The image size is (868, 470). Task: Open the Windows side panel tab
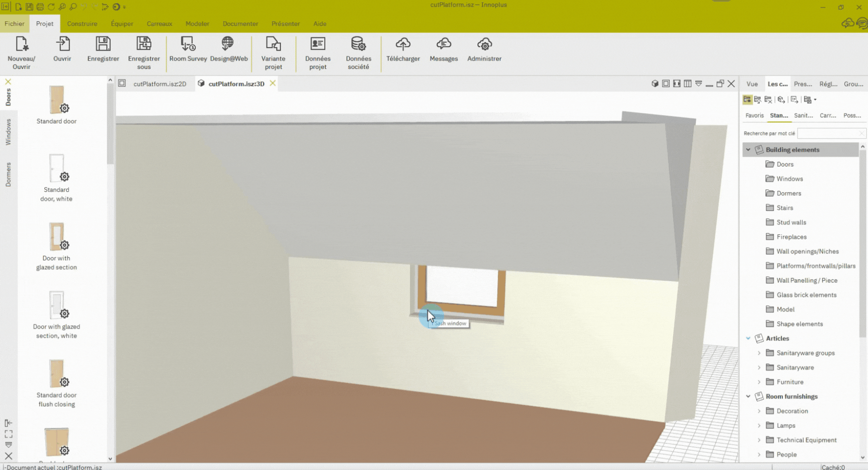click(8, 132)
